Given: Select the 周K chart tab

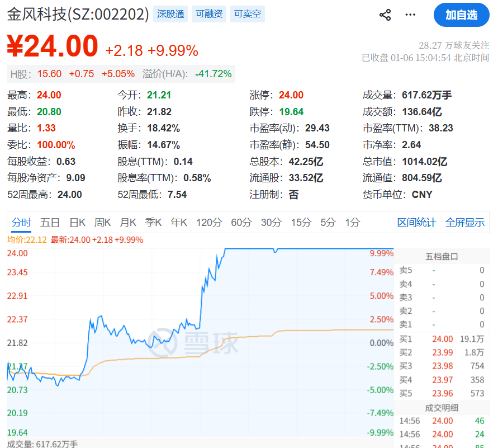Looking at the screenshot, I should click(102, 223).
